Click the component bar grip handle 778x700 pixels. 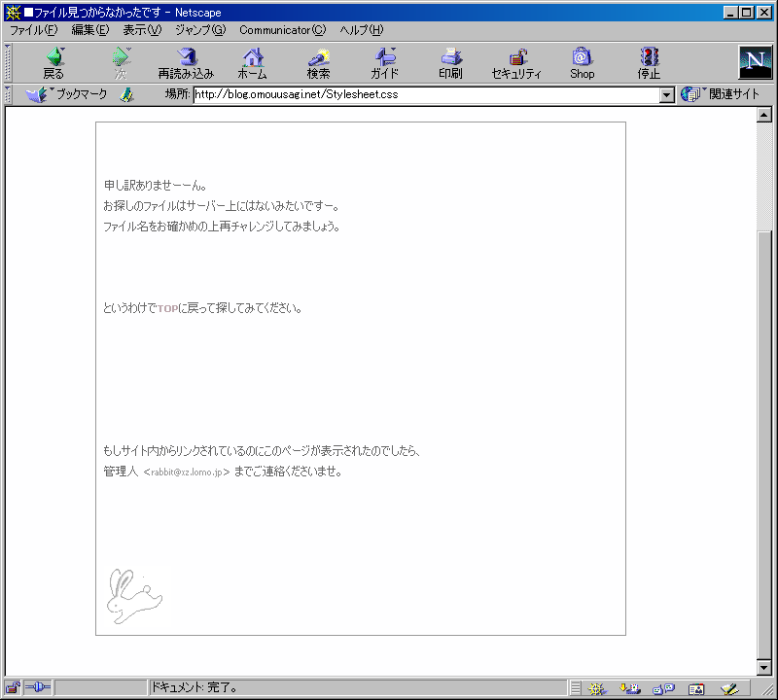[576, 688]
